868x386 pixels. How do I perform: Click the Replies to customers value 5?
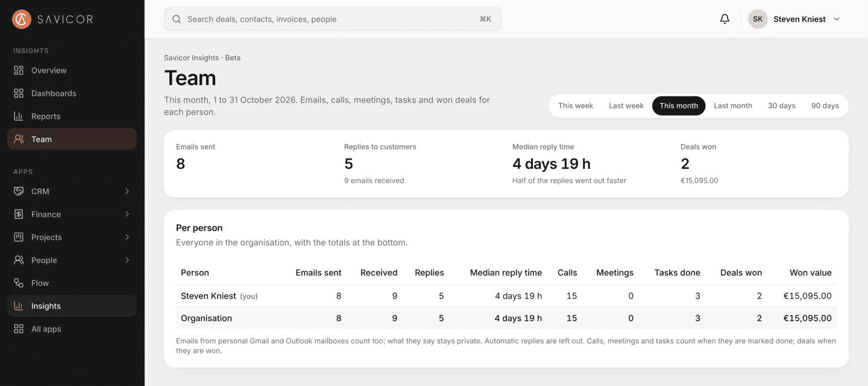pos(348,163)
